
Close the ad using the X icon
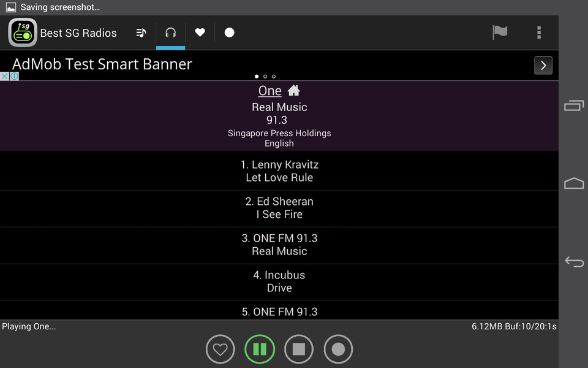(x=4, y=76)
